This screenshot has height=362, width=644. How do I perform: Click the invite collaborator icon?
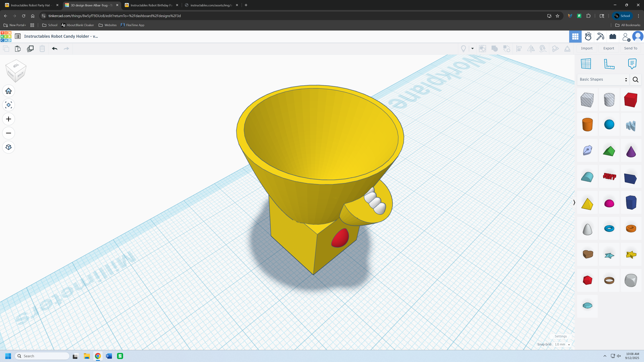(x=626, y=37)
